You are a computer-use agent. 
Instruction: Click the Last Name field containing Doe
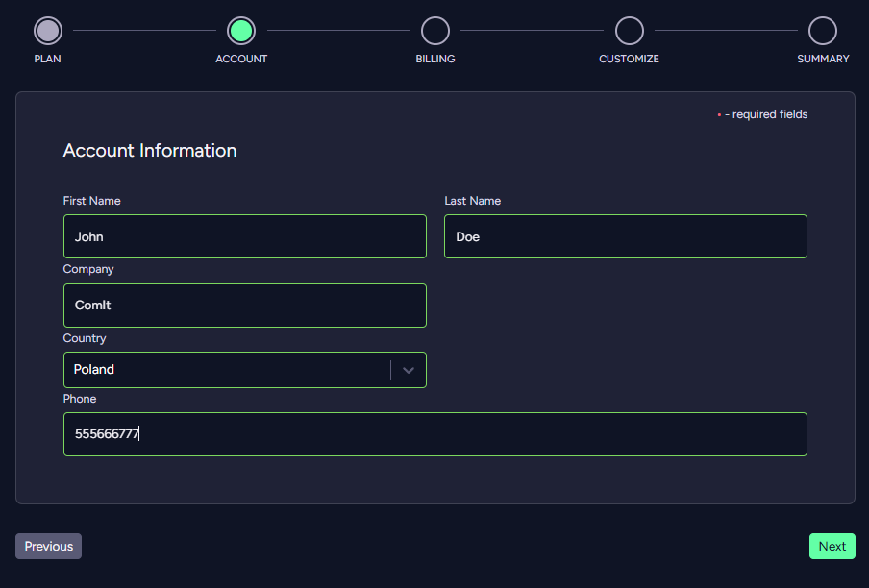click(x=625, y=236)
